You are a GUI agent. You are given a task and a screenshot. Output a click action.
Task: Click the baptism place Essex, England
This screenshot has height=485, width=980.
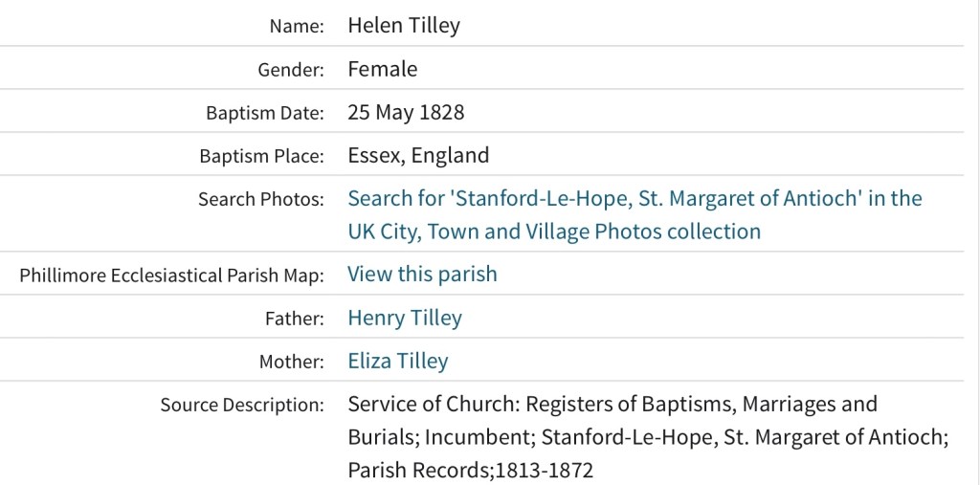pyautogui.click(x=418, y=155)
